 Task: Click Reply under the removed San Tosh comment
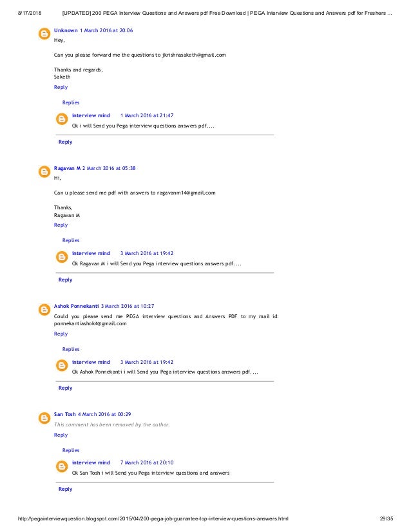point(61,435)
